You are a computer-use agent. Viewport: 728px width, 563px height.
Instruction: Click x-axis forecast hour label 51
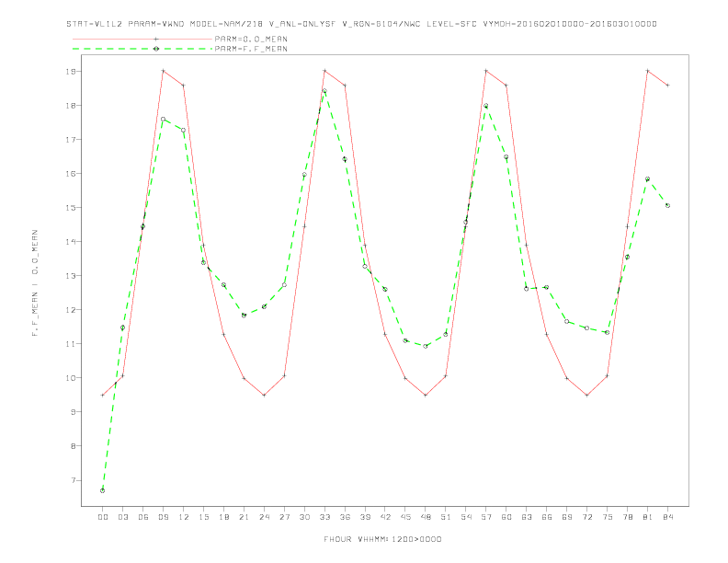(446, 517)
